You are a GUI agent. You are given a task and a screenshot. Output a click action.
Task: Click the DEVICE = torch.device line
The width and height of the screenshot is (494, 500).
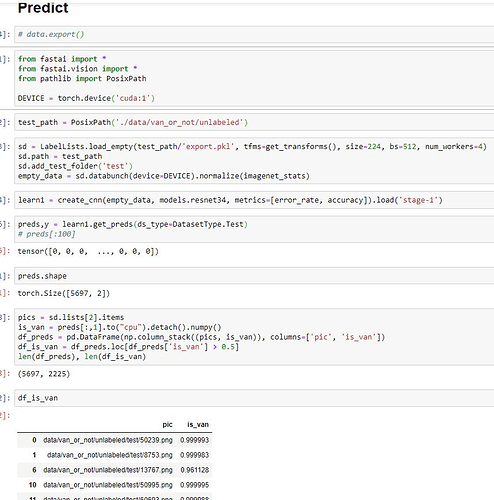[x=86, y=98]
